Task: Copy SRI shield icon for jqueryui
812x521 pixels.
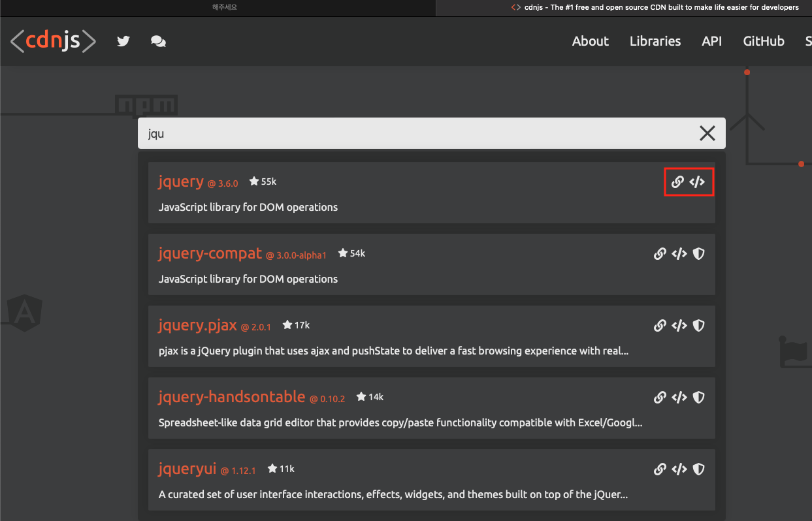Action: 698,469
